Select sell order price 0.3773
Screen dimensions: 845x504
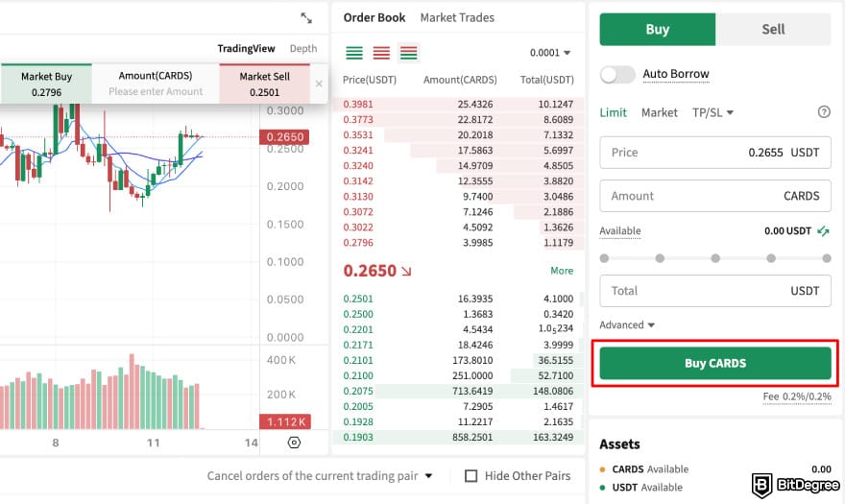click(358, 120)
